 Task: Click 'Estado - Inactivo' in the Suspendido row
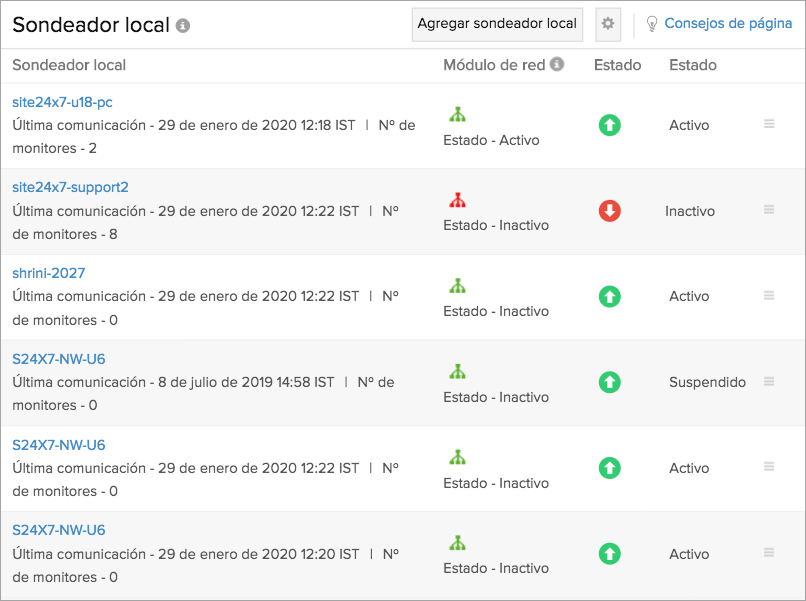(x=496, y=397)
